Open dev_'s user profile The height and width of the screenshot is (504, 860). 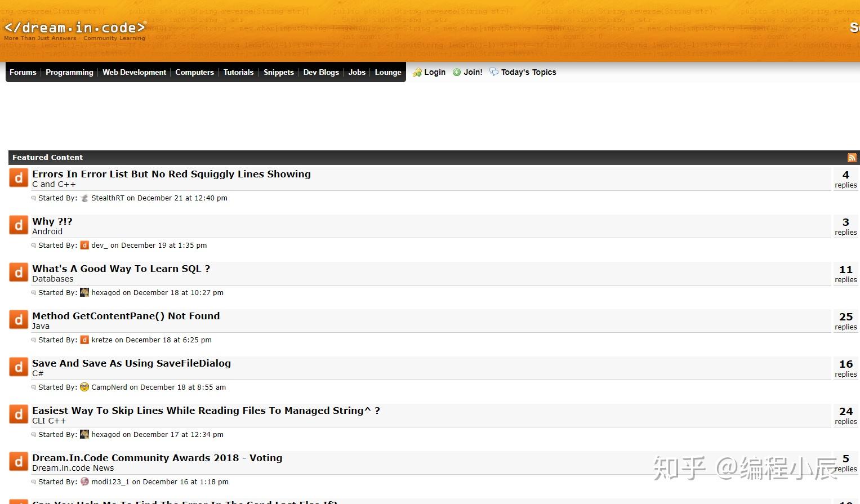100,246
